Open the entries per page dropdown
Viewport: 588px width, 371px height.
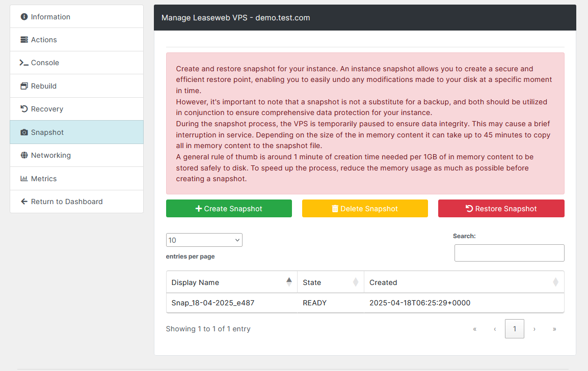[x=204, y=240]
